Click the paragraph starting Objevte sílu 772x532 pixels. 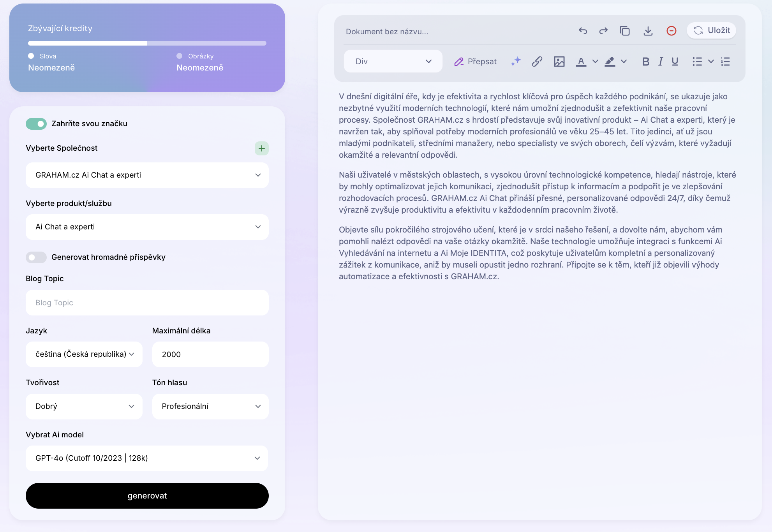click(531, 253)
